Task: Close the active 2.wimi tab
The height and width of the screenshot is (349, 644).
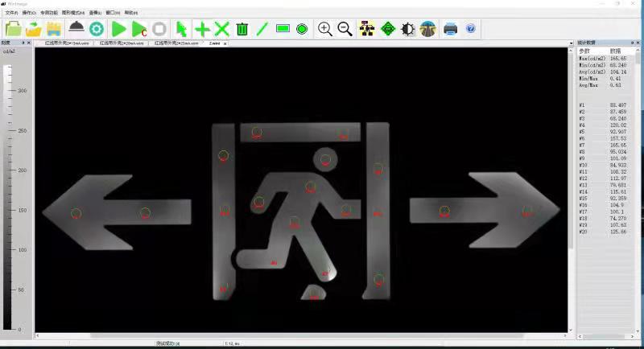Action: (225, 43)
